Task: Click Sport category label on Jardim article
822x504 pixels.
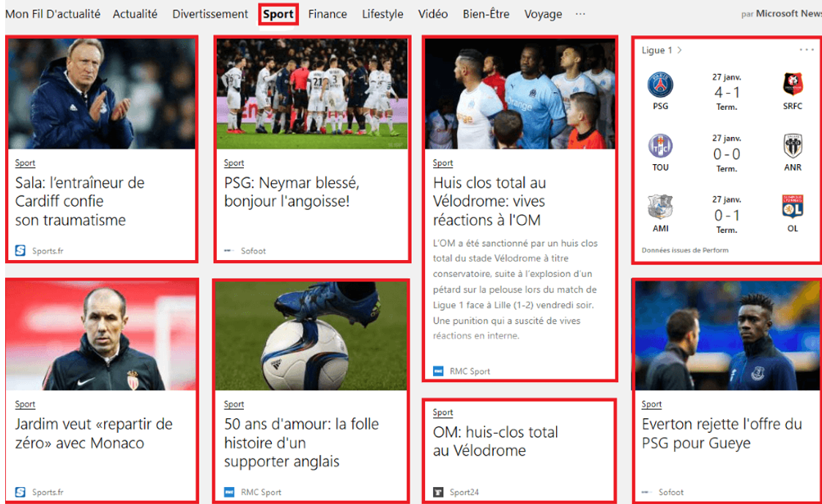Action: click(x=25, y=404)
